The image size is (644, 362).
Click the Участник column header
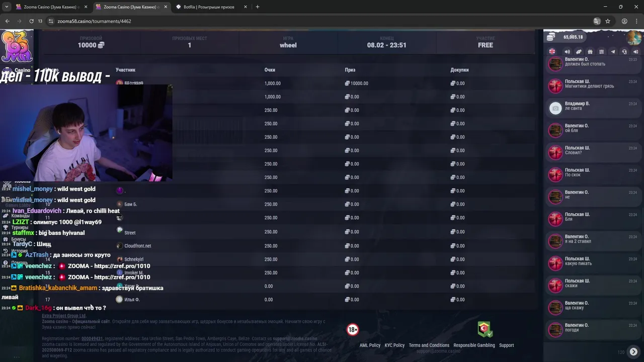[125, 70]
